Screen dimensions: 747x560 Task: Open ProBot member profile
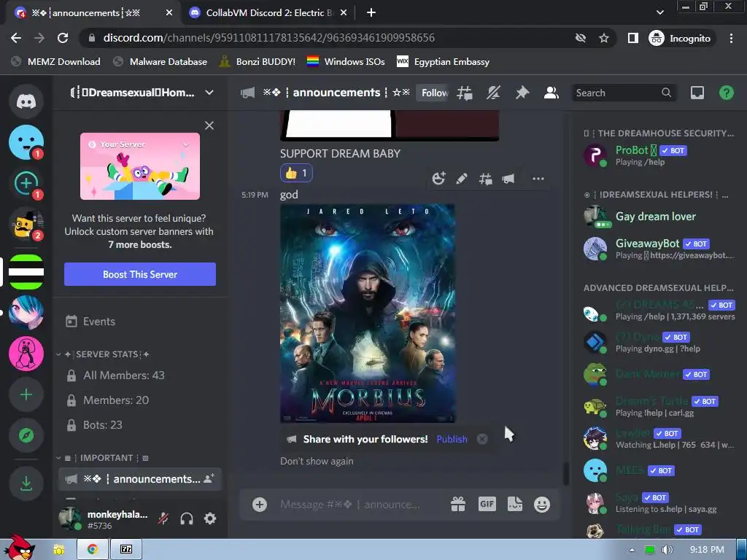tap(659, 155)
